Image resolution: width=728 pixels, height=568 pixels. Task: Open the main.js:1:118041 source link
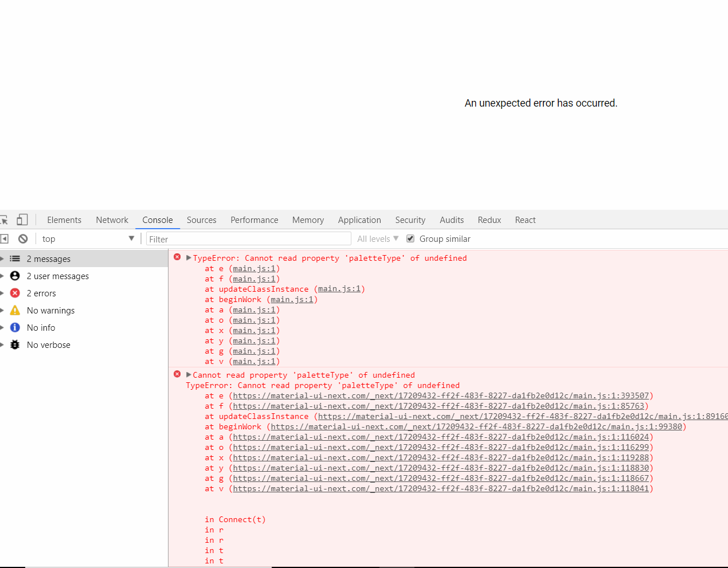point(441,488)
